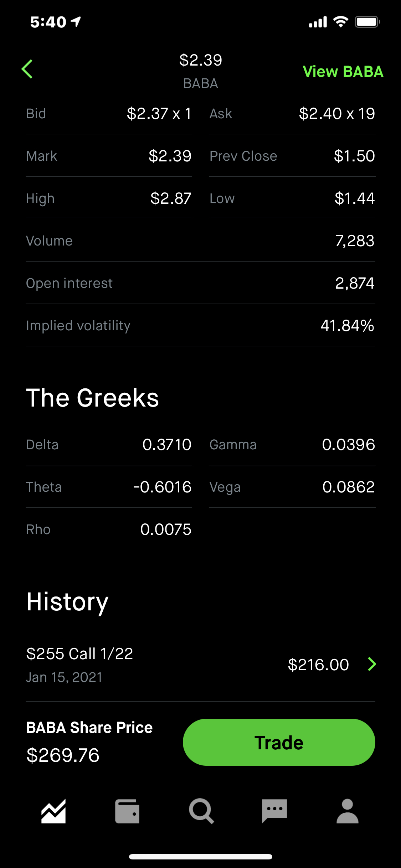Tap the Open interest row

pos(200,283)
